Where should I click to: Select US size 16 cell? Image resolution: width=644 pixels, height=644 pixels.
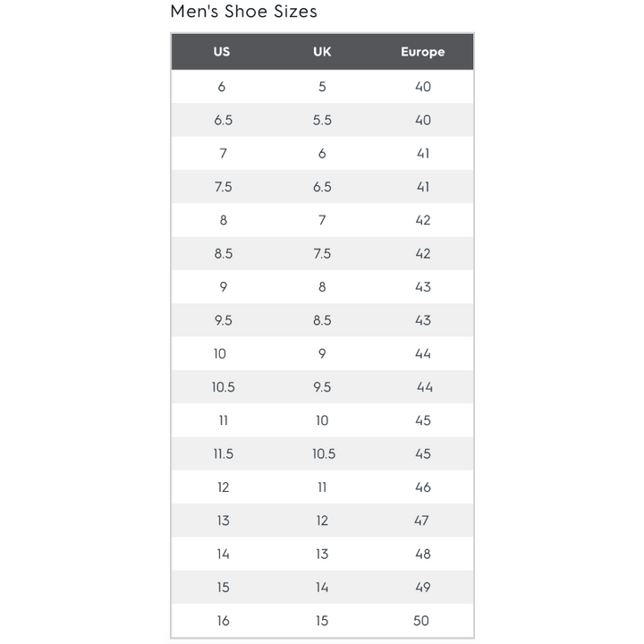click(223, 621)
